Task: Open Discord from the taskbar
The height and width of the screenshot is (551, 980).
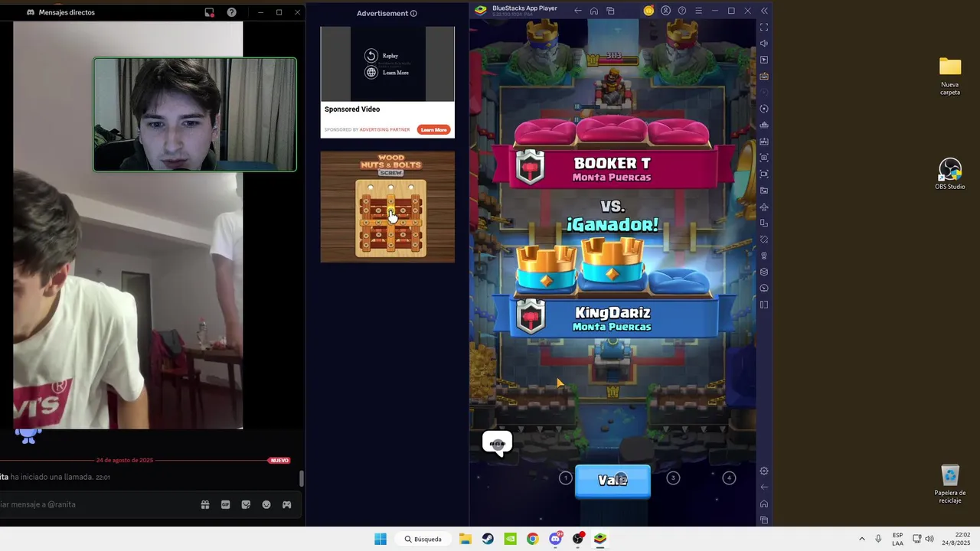Action: pyautogui.click(x=555, y=539)
